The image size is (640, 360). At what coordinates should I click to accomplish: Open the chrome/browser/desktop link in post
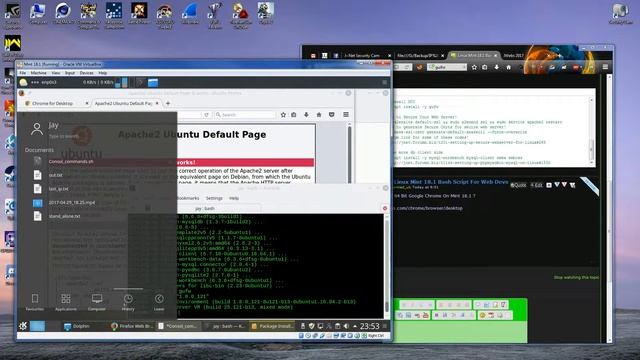428,208
